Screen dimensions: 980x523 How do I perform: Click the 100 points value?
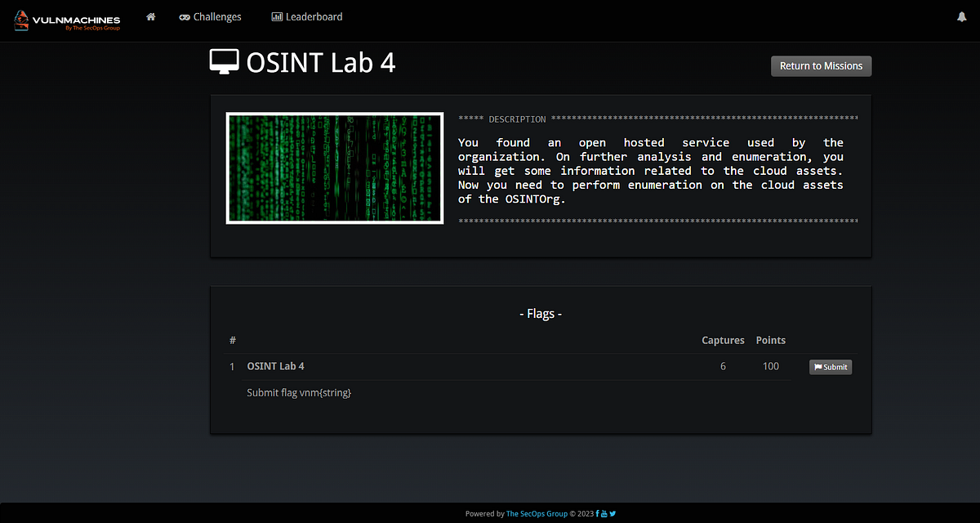click(770, 366)
